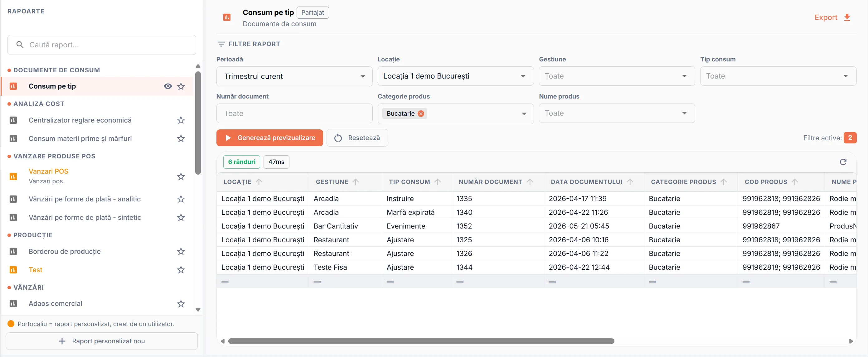The image size is (868, 357).
Task: Favorite Centralizator reglare economică report
Action: 181,120
